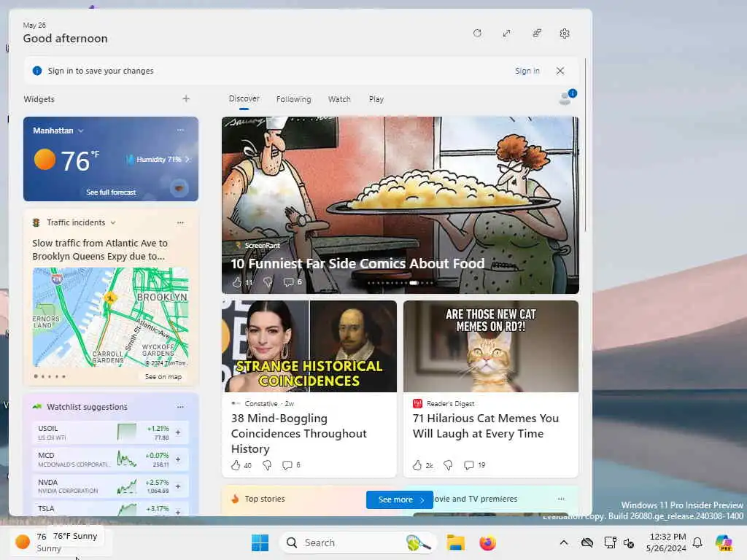747x560 pixels.
Task: Open weather widget more options
Action: click(x=180, y=130)
